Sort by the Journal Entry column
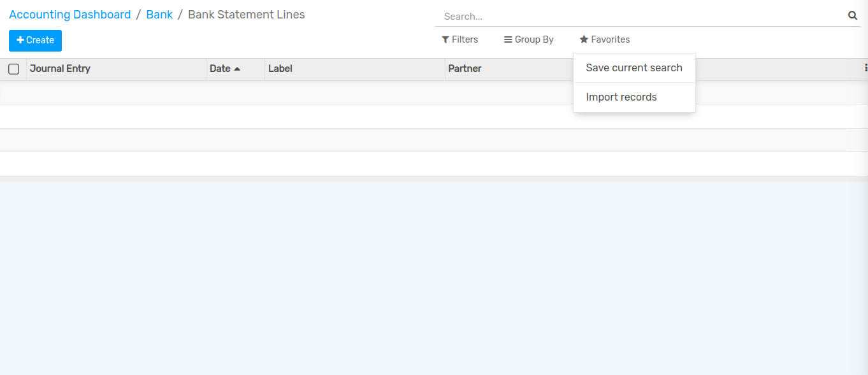 (60, 69)
